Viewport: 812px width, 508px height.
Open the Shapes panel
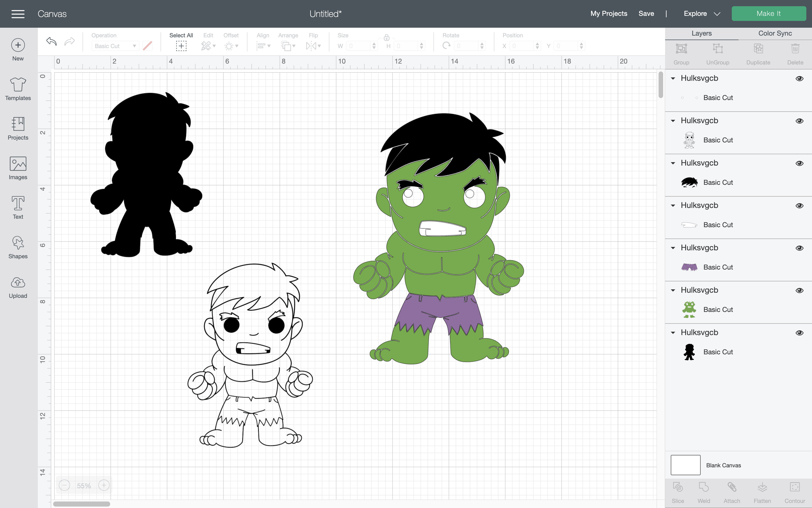(18, 248)
